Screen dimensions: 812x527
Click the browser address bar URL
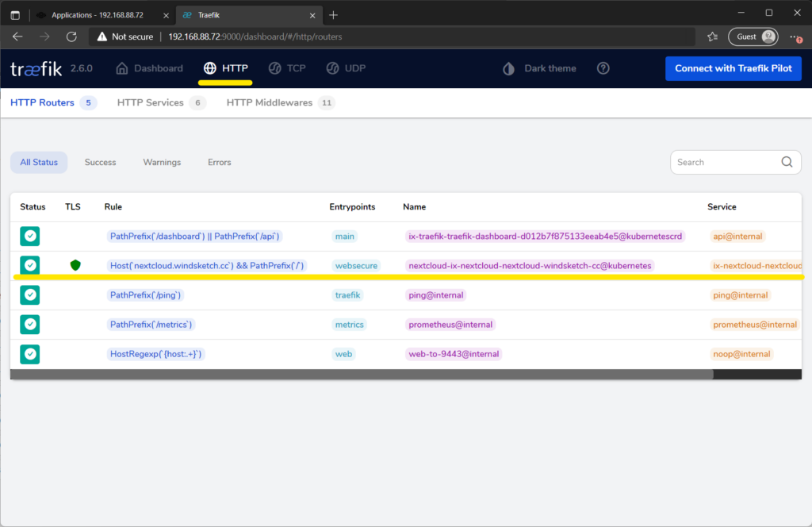(x=255, y=37)
